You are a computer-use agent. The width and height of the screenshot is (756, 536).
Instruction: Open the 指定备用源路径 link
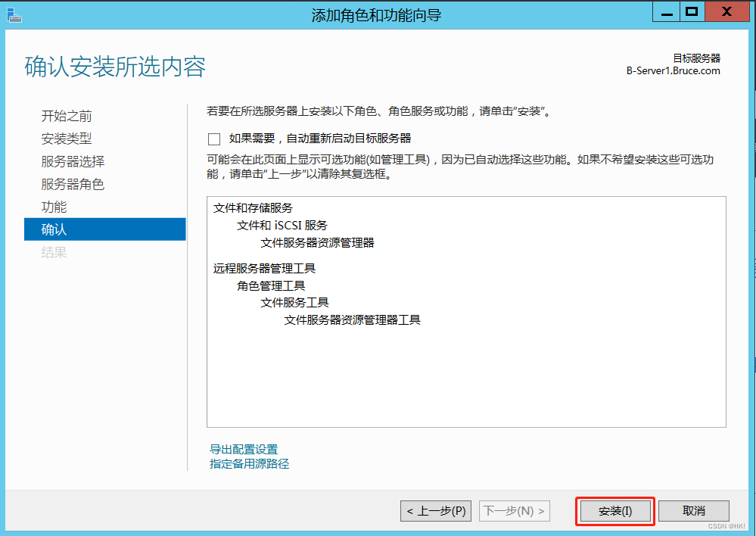[249, 463]
